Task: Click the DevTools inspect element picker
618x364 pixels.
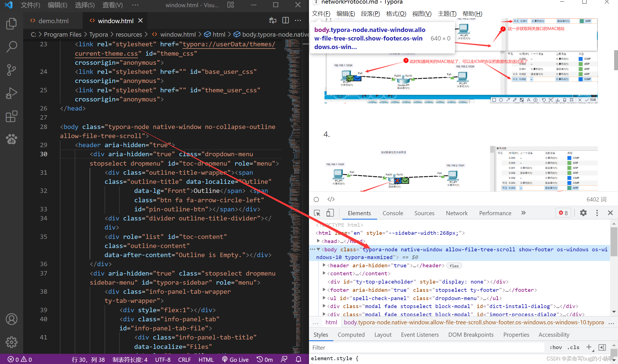Action: point(317,213)
